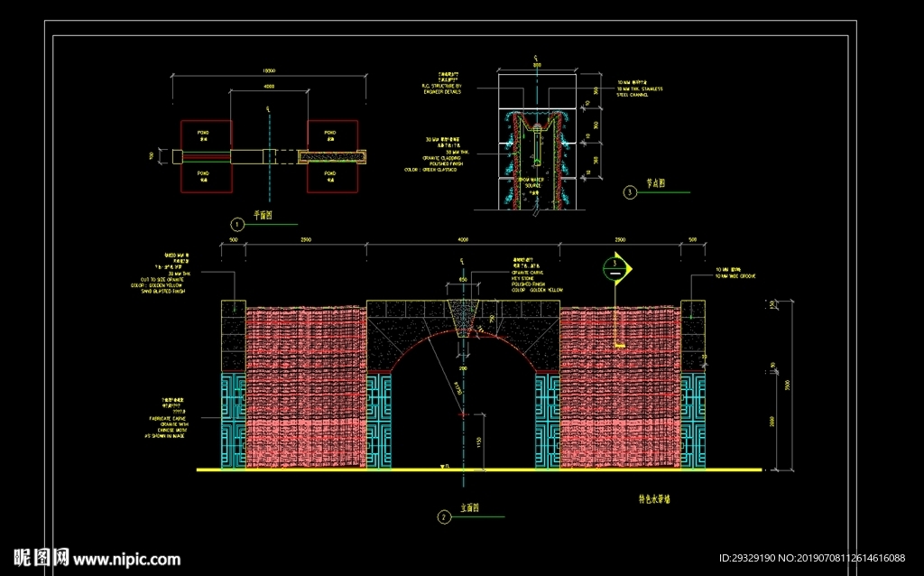Select the R.C. STRUCTURE BY ENGINEER DETAILS note
This screenshot has width=924, height=576.
pyautogui.click(x=442, y=89)
